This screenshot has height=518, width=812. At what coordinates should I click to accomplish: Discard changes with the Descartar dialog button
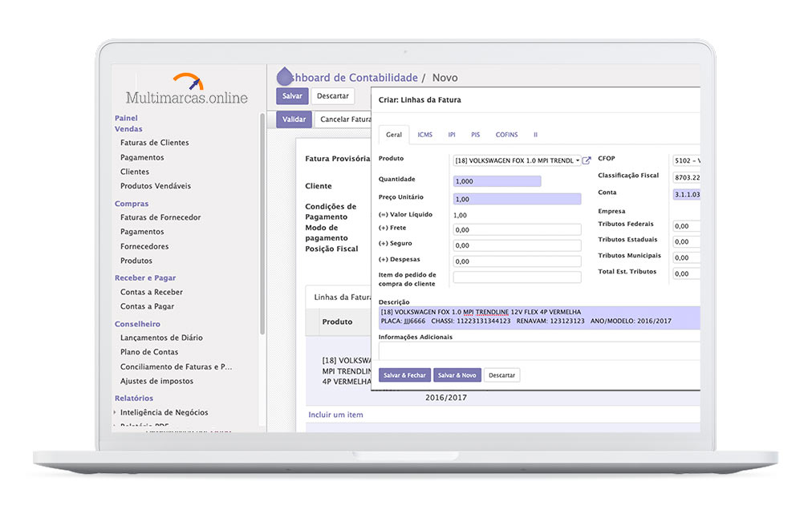(501, 374)
